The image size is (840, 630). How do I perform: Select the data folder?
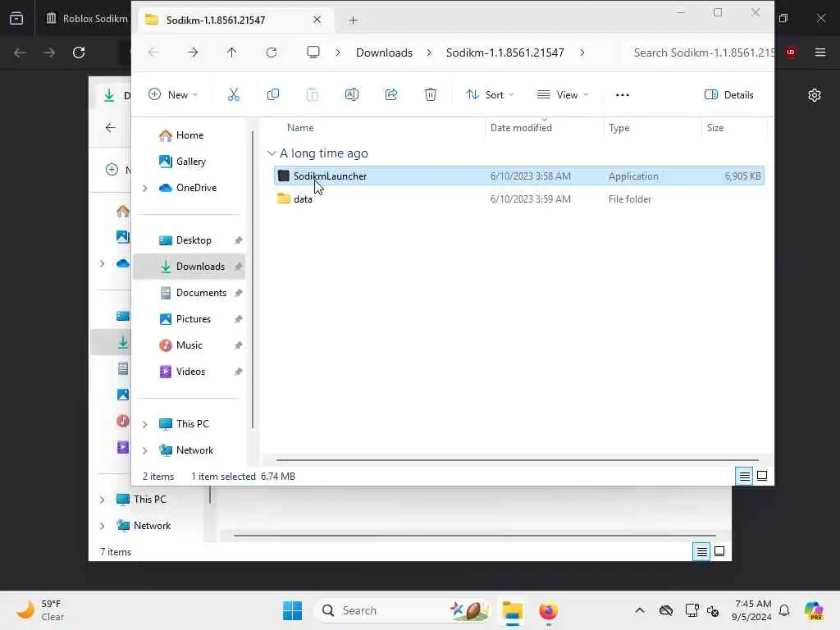click(518, 199)
